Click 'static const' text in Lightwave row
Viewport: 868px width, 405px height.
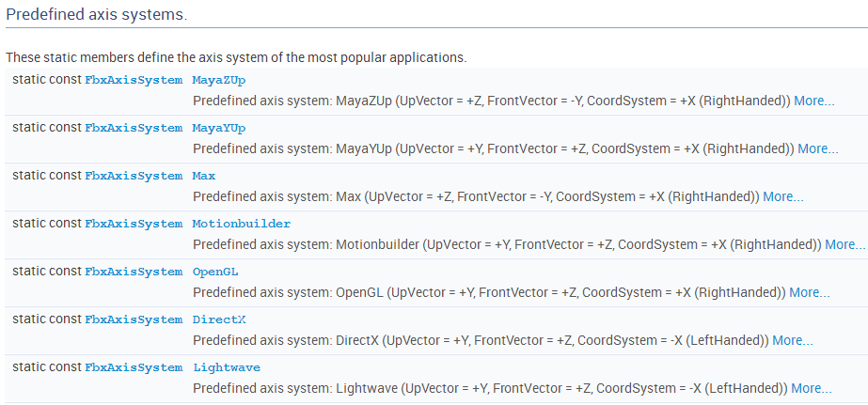click(x=47, y=367)
